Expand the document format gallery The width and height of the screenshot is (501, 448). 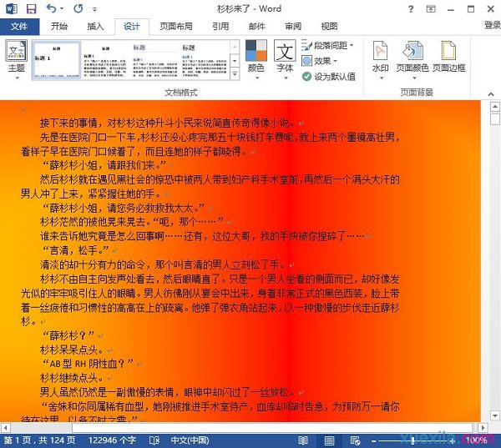(235, 73)
